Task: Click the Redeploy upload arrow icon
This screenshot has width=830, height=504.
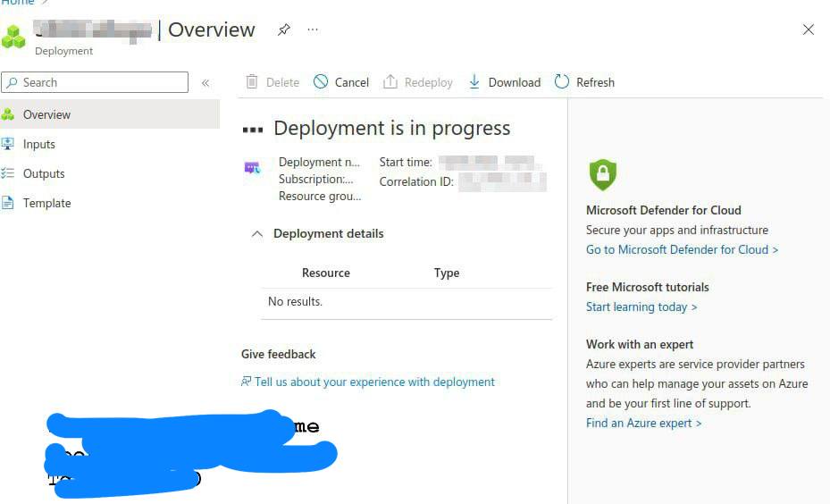Action: click(390, 81)
